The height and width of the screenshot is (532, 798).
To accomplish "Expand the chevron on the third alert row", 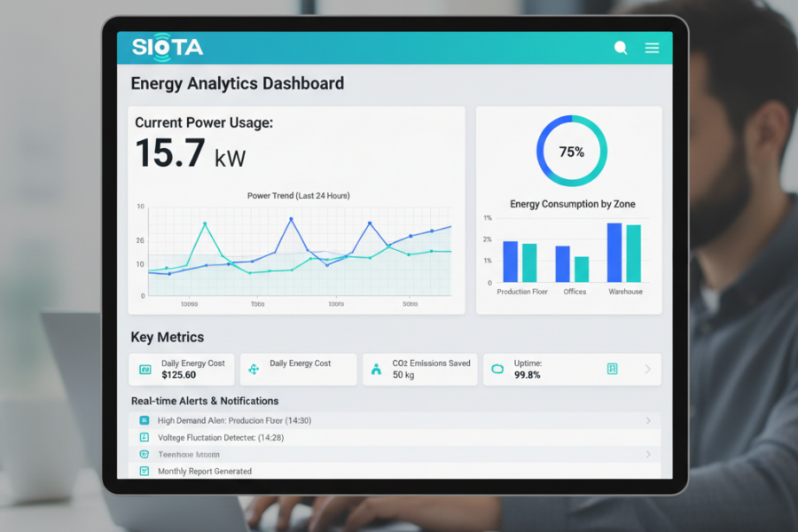I will coord(648,454).
